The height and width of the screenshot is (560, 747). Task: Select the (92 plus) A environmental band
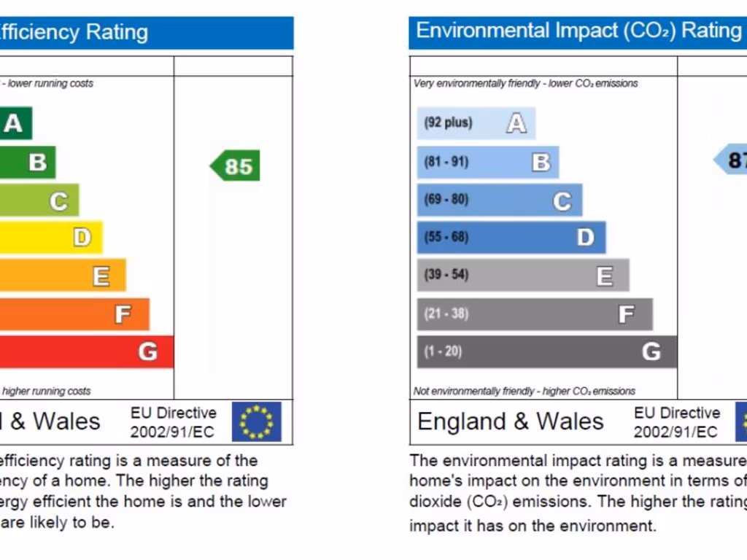[476, 123]
